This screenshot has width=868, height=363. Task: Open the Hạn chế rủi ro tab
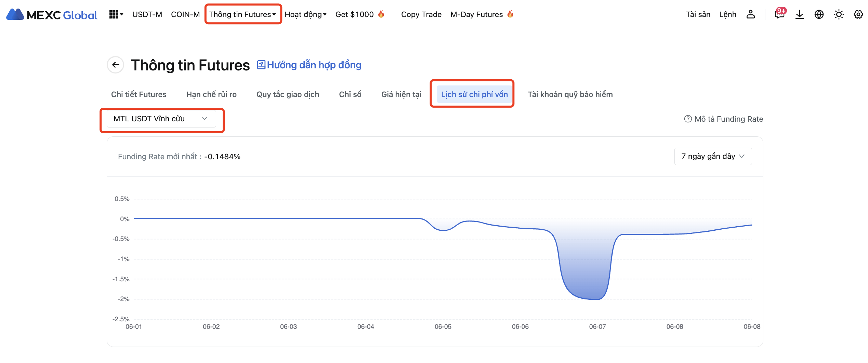pos(211,95)
